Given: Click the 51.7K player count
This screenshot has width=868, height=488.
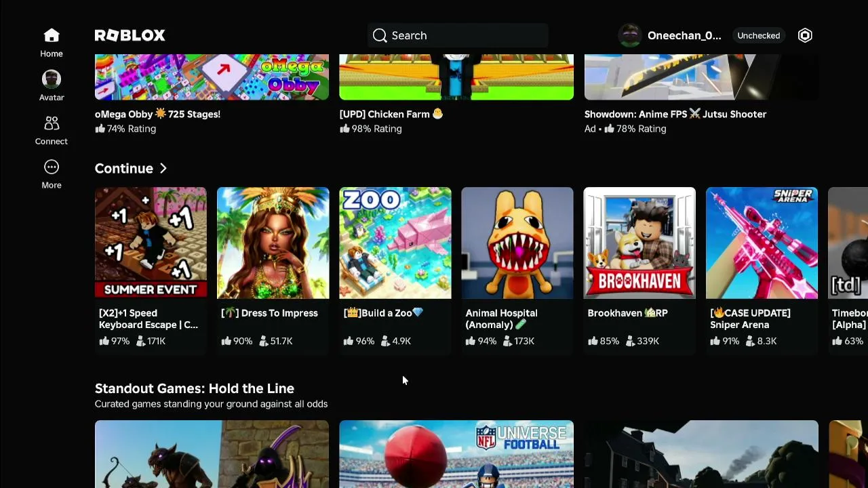Looking at the screenshot, I should [x=276, y=341].
